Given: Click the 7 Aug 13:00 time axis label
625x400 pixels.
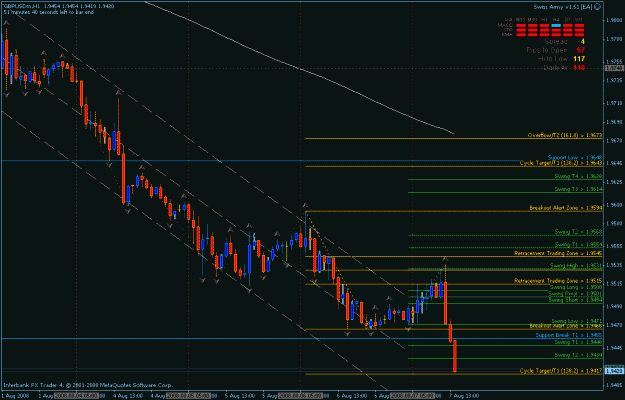Looking at the screenshot, I should pos(464,396).
